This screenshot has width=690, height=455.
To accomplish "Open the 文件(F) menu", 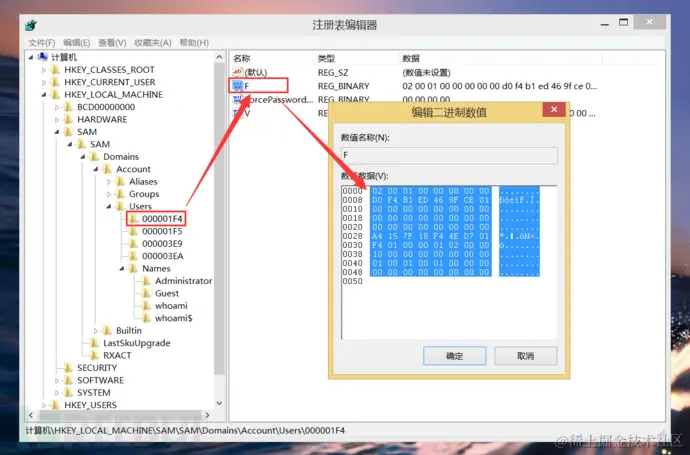I will (41, 43).
